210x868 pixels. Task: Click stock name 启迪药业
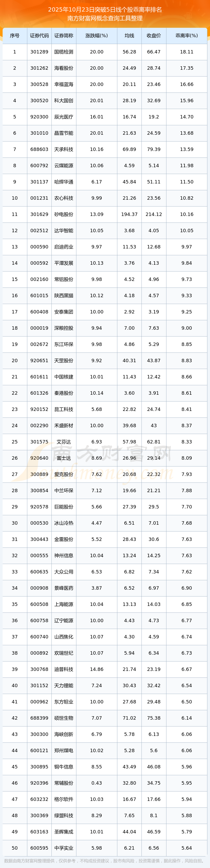tap(64, 247)
